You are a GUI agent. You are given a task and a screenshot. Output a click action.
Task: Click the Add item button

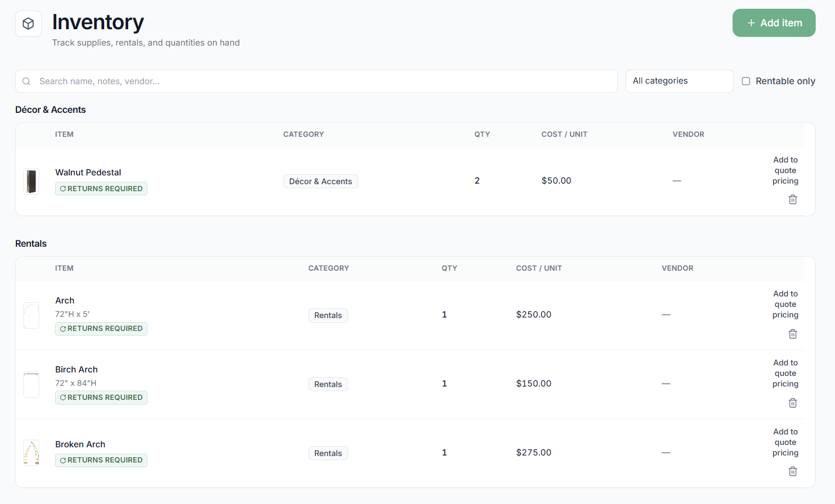coord(774,23)
